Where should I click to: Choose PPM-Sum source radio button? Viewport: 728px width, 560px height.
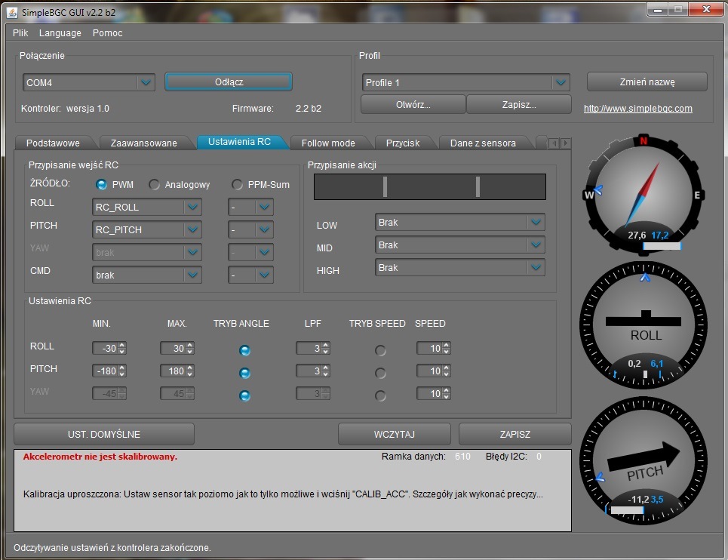point(238,185)
